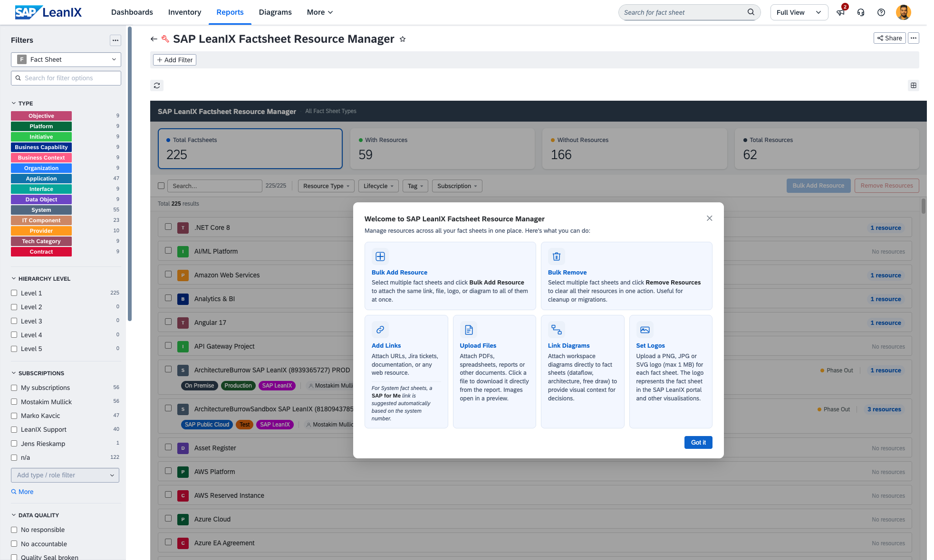Expand the More navigation menu
This screenshot has height=560, width=934.
click(320, 12)
